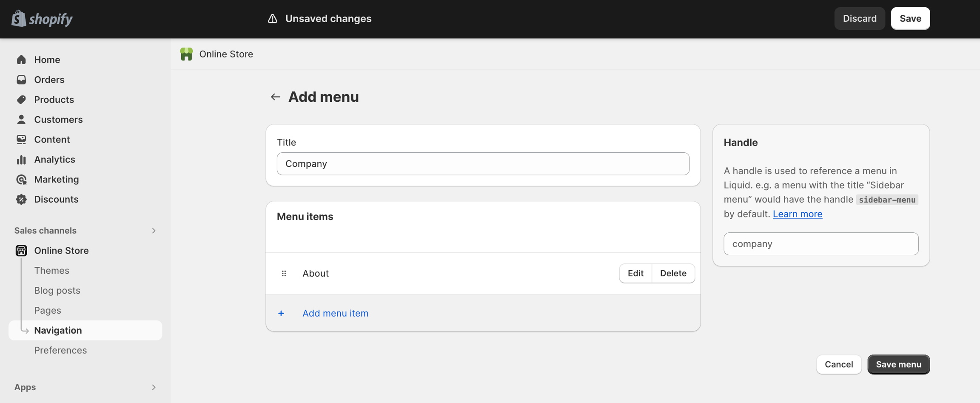Image resolution: width=980 pixels, height=403 pixels.
Task: Click the Analytics bar chart icon
Action: [x=21, y=160]
